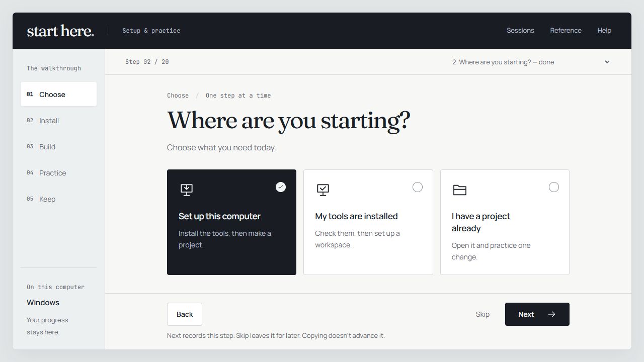Click the "Choose" breadcrumb above the heading
Viewport: 644px width, 362px height.
178,96
